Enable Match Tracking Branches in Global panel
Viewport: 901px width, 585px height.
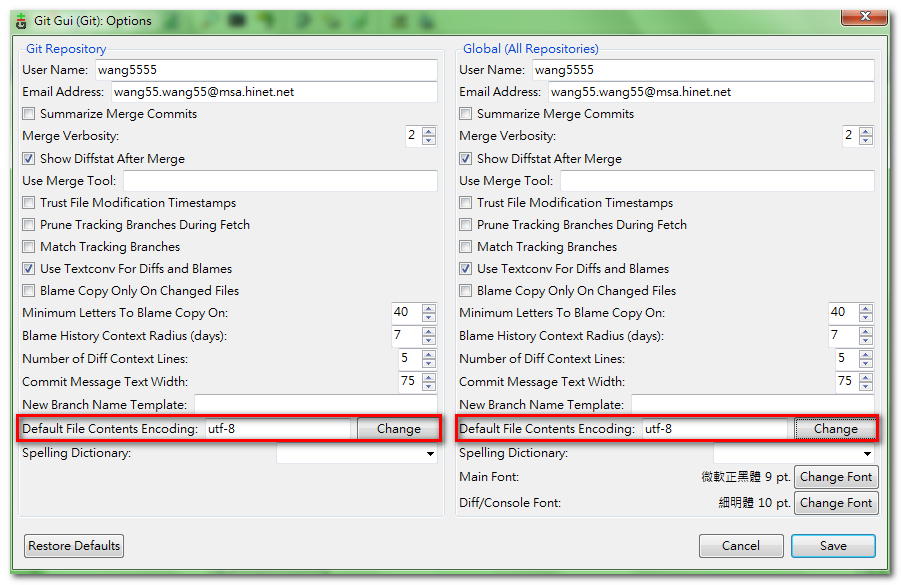(466, 247)
